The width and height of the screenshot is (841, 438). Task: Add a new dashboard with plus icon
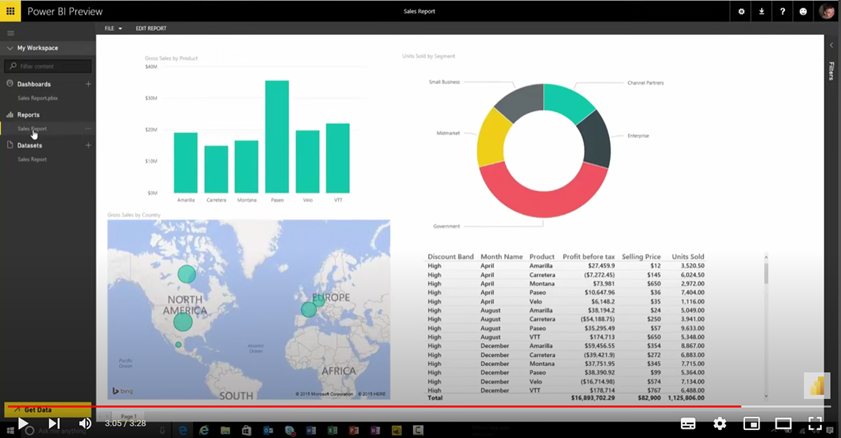pyautogui.click(x=88, y=84)
